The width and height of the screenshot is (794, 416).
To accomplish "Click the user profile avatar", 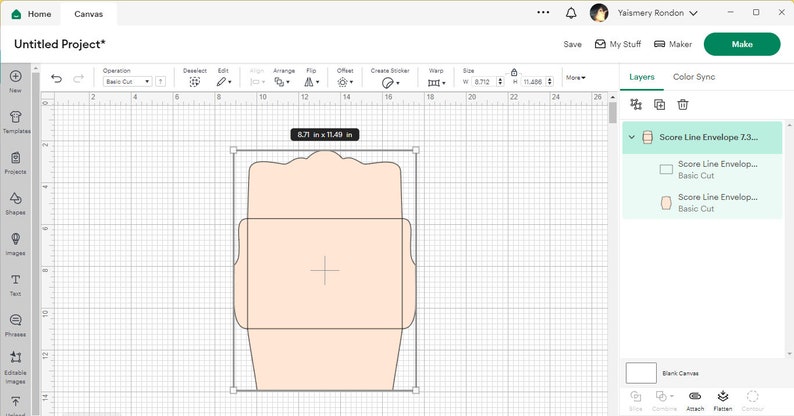I will 599,13.
